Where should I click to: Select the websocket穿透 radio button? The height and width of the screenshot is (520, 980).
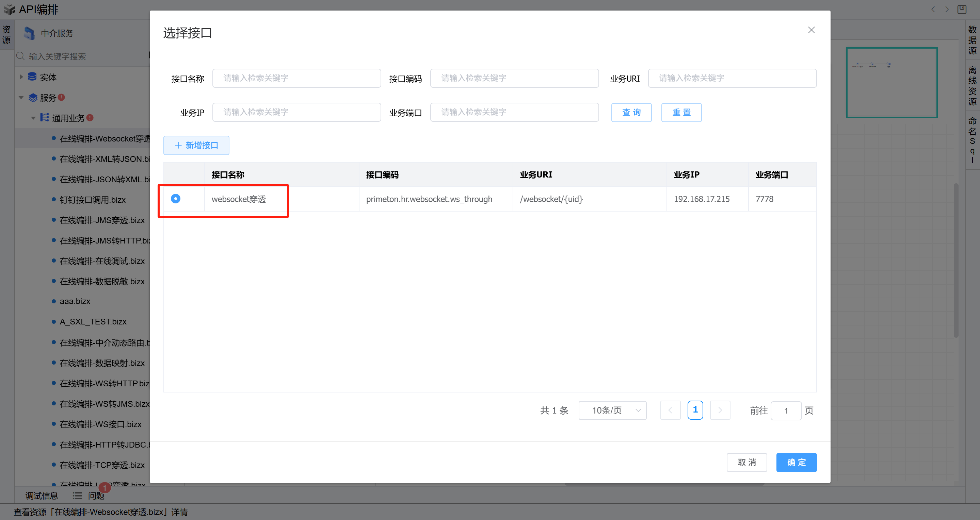(x=175, y=199)
